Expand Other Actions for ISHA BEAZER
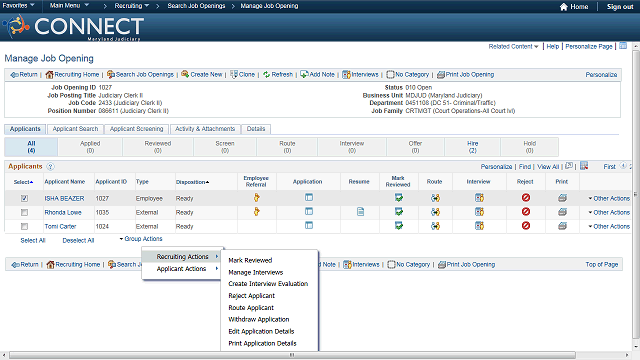640x360 pixels. (609, 198)
